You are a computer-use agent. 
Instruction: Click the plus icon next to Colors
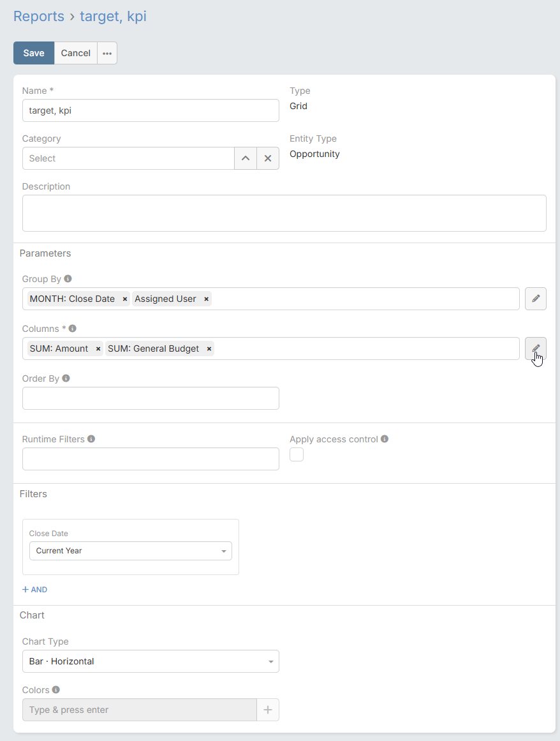pyautogui.click(x=268, y=710)
